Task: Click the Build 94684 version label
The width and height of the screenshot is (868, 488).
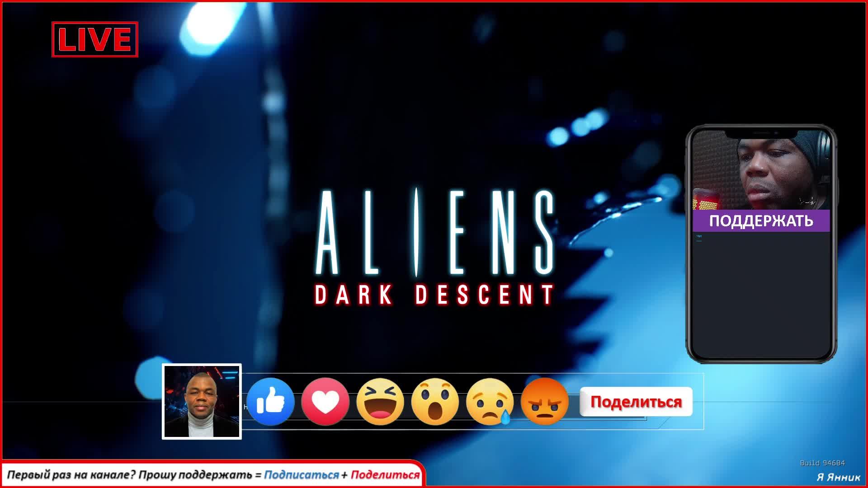Action: coord(822,463)
